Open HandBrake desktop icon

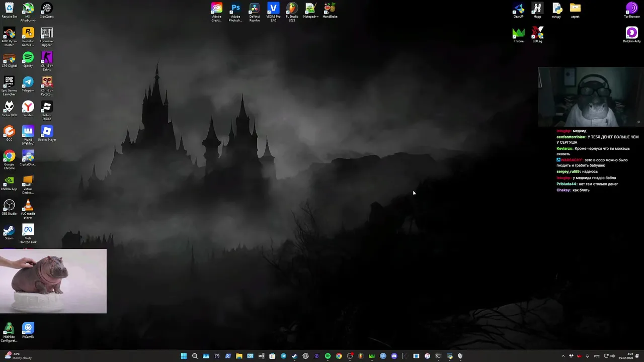point(330,11)
